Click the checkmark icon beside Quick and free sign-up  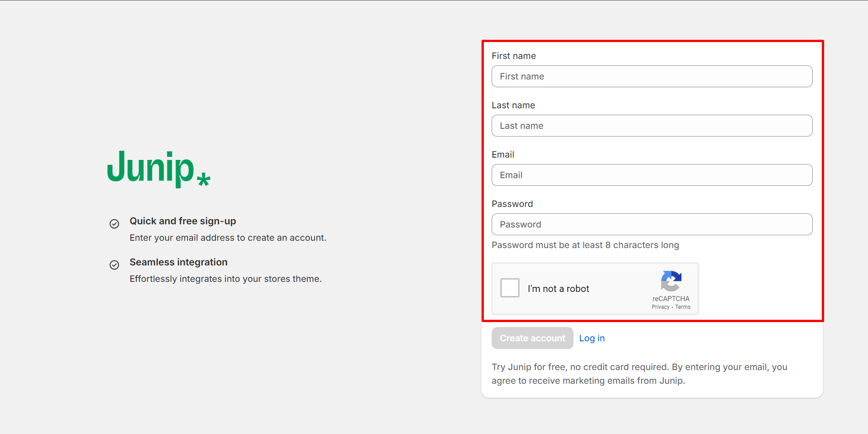tap(114, 223)
